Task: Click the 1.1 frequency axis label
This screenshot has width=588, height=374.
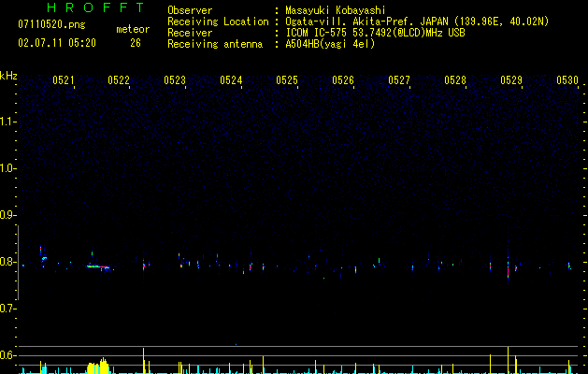Action: pos(8,122)
